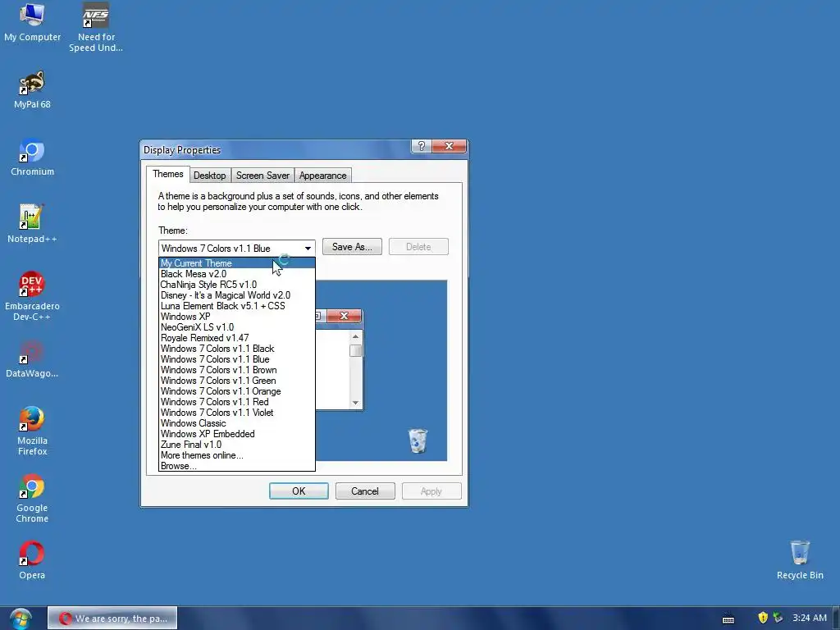Select the Browse... entry in theme list
Viewport: 840px width, 630px height.
click(x=237, y=466)
